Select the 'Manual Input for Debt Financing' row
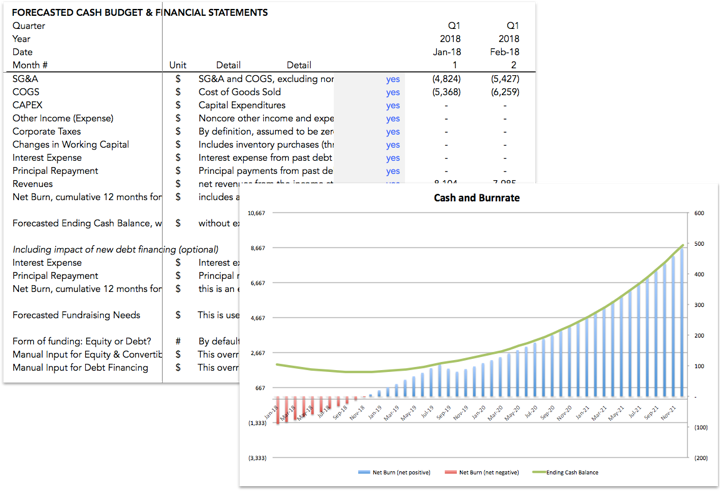 coord(80,367)
